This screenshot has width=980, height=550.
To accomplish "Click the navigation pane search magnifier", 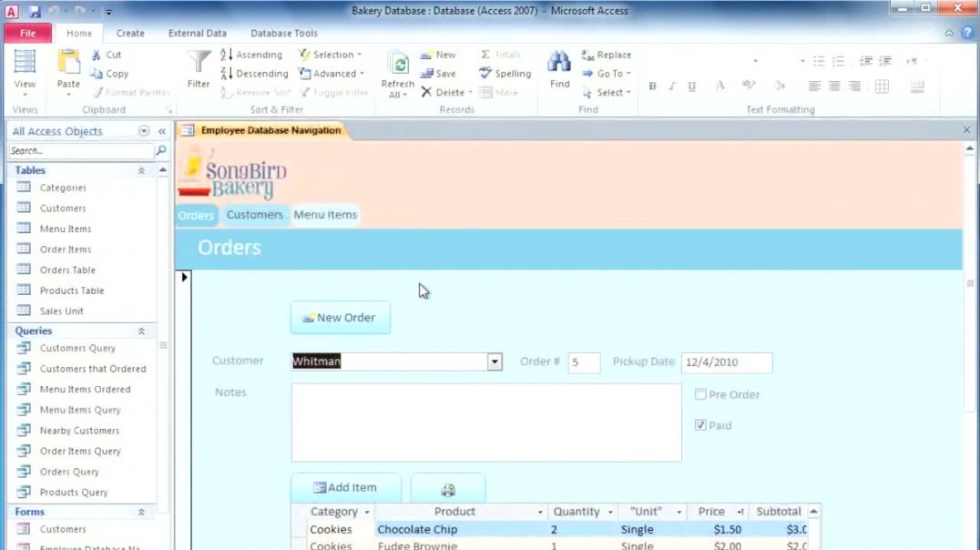I will pyautogui.click(x=160, y=150).
